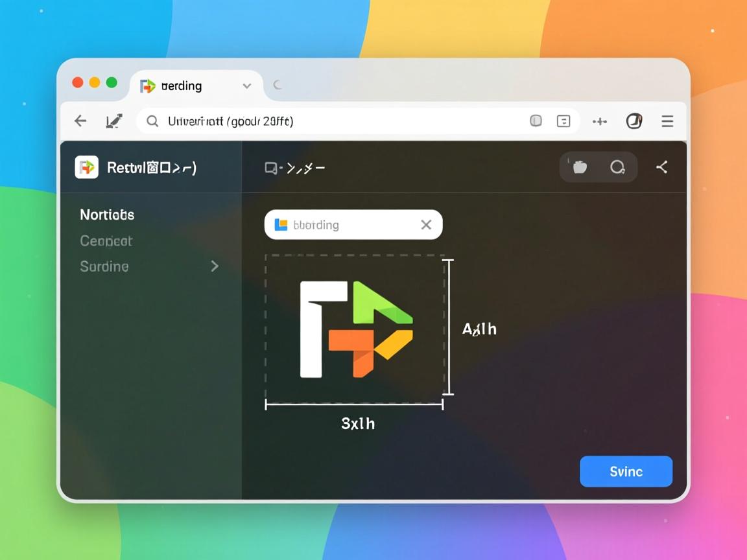Image resolution: width=747 pixels, height=560 pixels.
Task: Click the app logo in sidebar header
Action: point(87,167)
